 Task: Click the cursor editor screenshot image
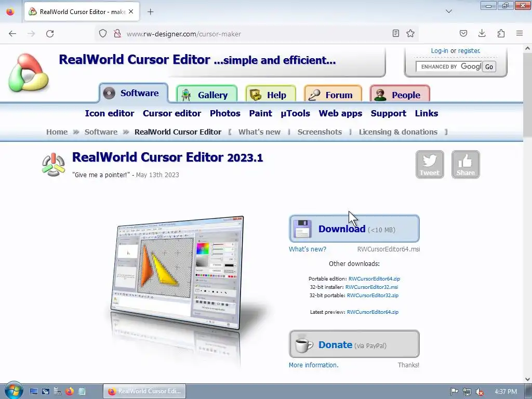(x=177, y=272)
